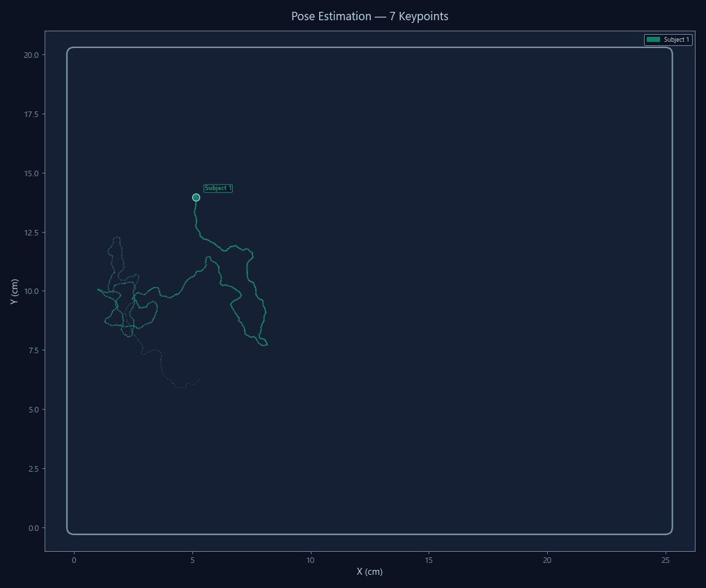
Task: Click the Y (cm) axis label
Action: 14,291
